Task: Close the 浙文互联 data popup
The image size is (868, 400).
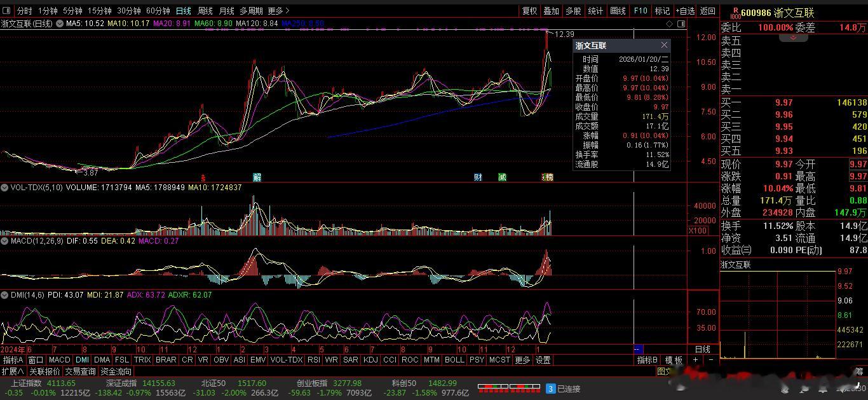Action: coord(664,45)
